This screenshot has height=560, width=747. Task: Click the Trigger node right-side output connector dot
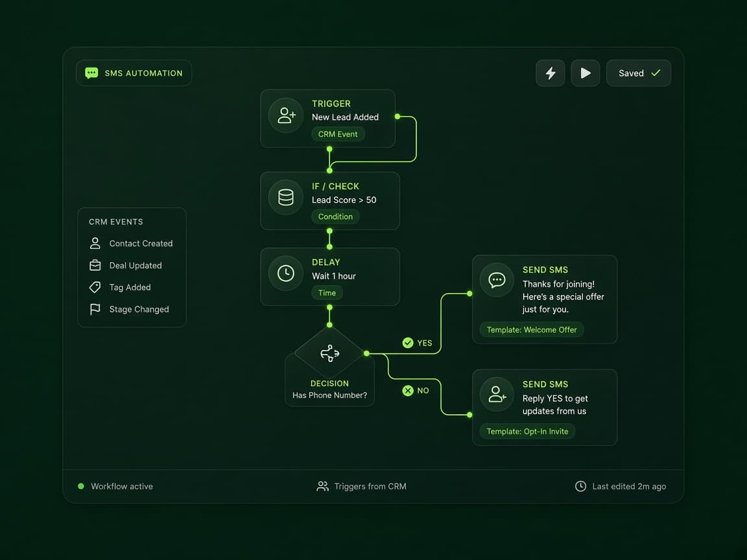click(397, 116)
